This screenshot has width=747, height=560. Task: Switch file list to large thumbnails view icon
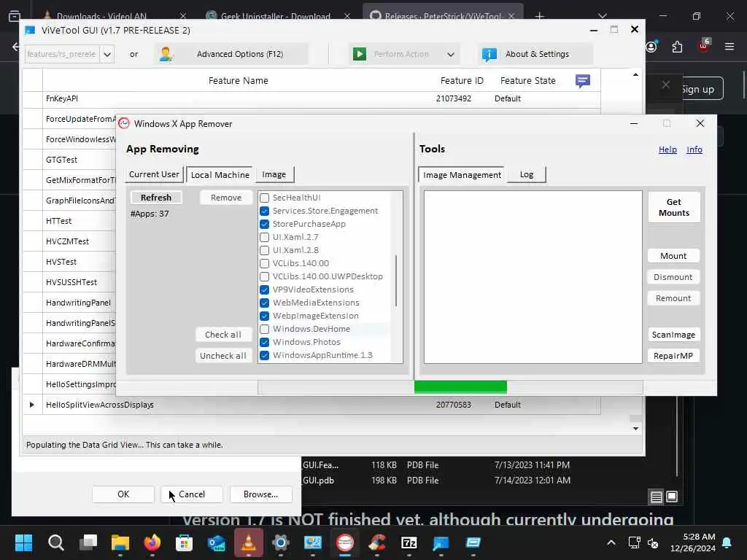tap(672, 497)
